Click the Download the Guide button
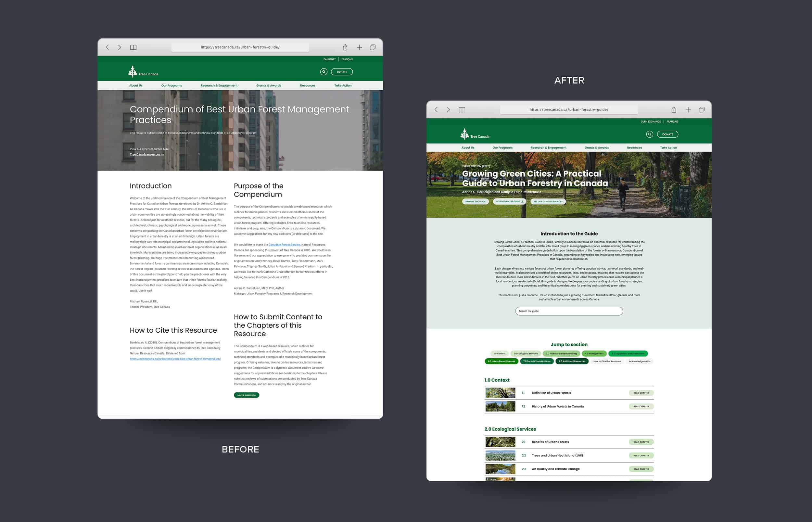 (510, 201)
